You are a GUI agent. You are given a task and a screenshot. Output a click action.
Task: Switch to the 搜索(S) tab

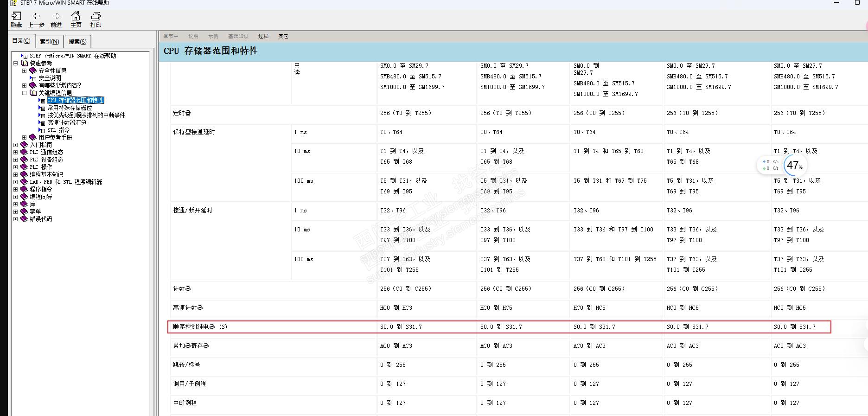[77, 41]
